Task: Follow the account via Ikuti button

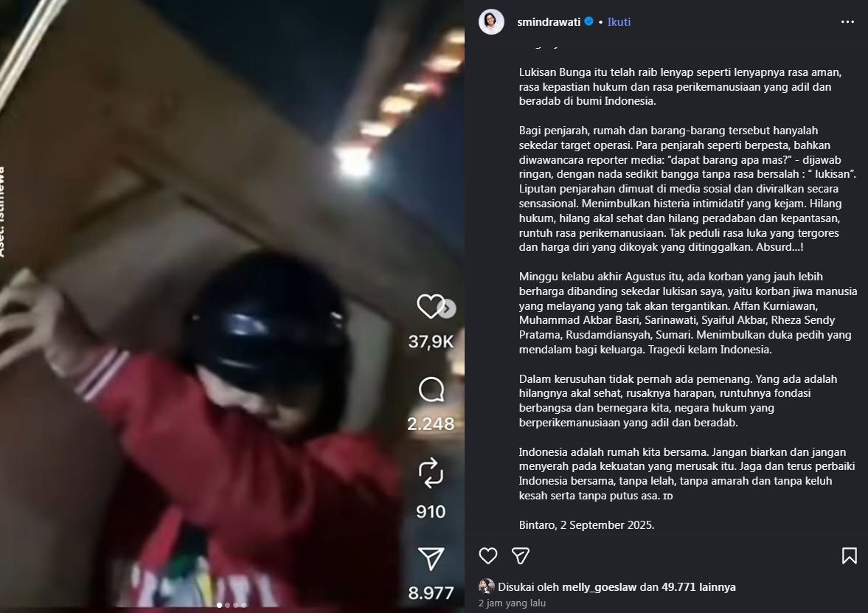Action: pos(619,22)
